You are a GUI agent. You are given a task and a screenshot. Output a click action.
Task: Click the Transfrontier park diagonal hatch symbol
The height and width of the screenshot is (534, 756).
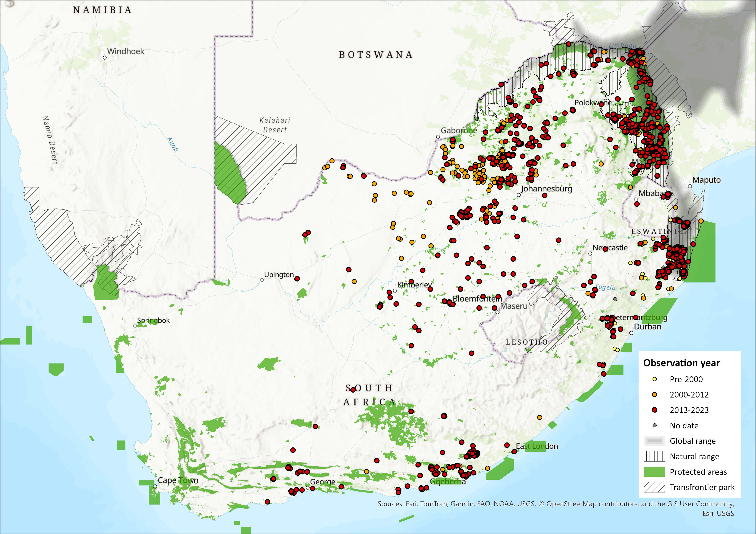(654, 487)
